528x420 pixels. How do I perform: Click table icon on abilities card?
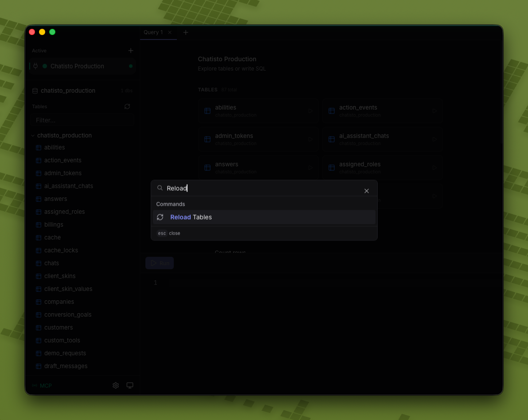(207, 111)
